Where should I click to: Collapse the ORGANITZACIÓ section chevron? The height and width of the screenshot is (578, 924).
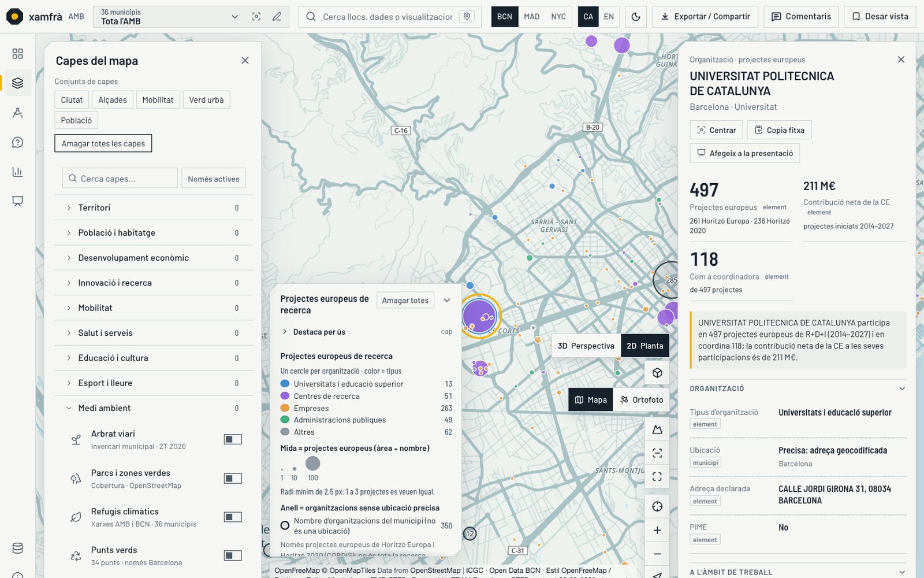901,388
